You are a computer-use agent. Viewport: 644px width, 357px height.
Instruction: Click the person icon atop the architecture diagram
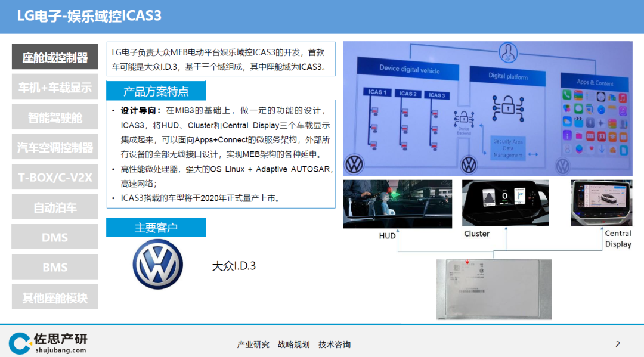pos(508,52)
